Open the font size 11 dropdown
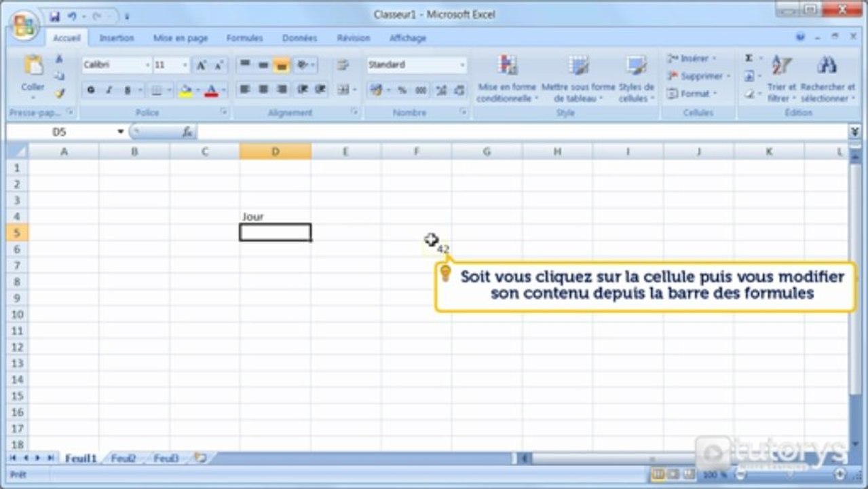 point(185,65)
